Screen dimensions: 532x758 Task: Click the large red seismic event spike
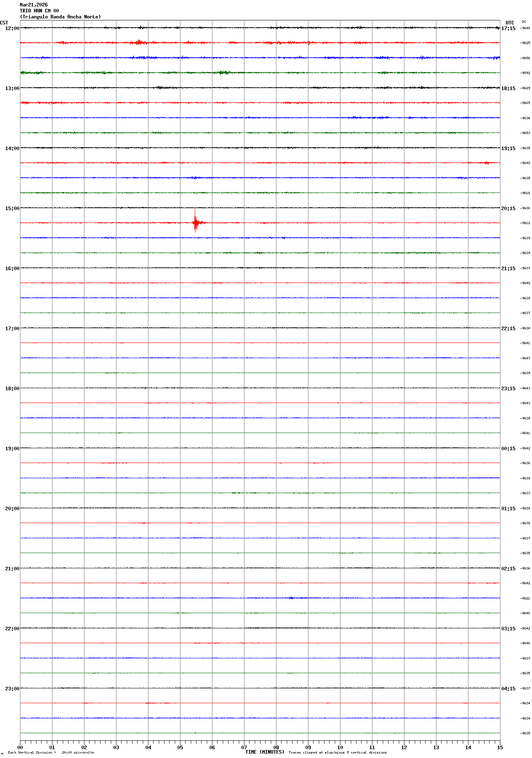[x=195, y=223]
